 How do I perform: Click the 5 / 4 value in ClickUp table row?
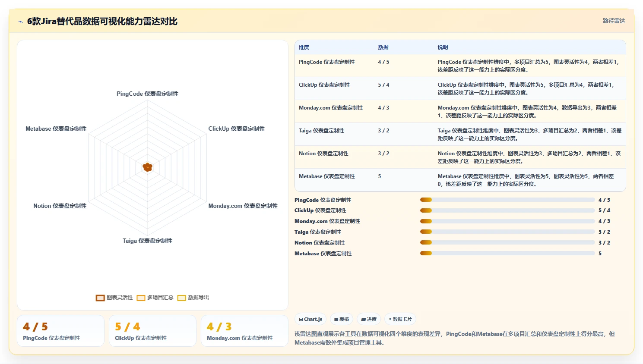(383, 85)
